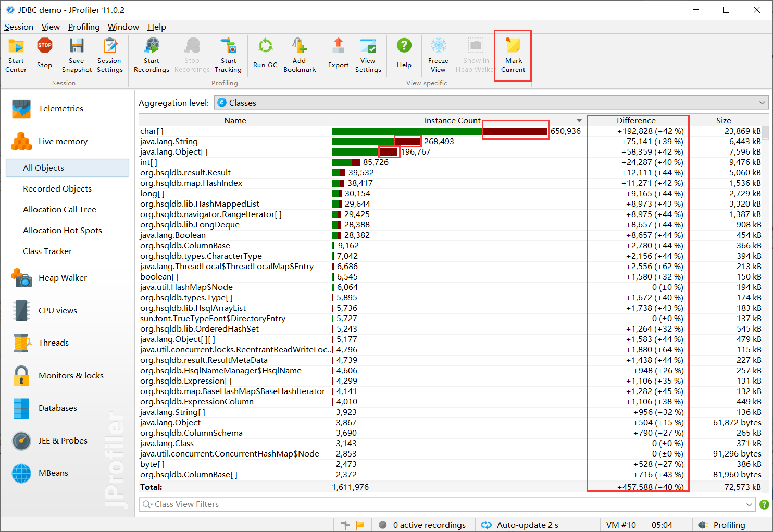Click the java.lang.Object[ ] instance count bar

pos(365,152)
